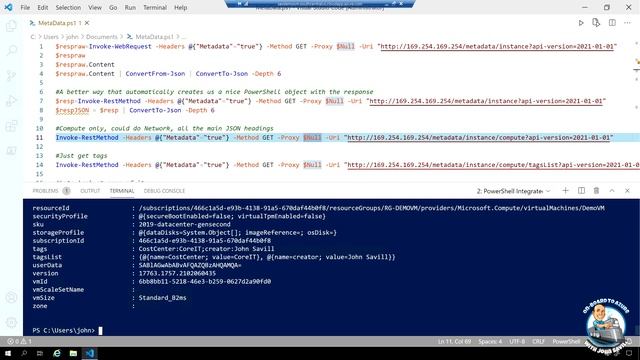Click the compute metadata URL on line 11
Screen dimensions: 640x360
(478, 138)
